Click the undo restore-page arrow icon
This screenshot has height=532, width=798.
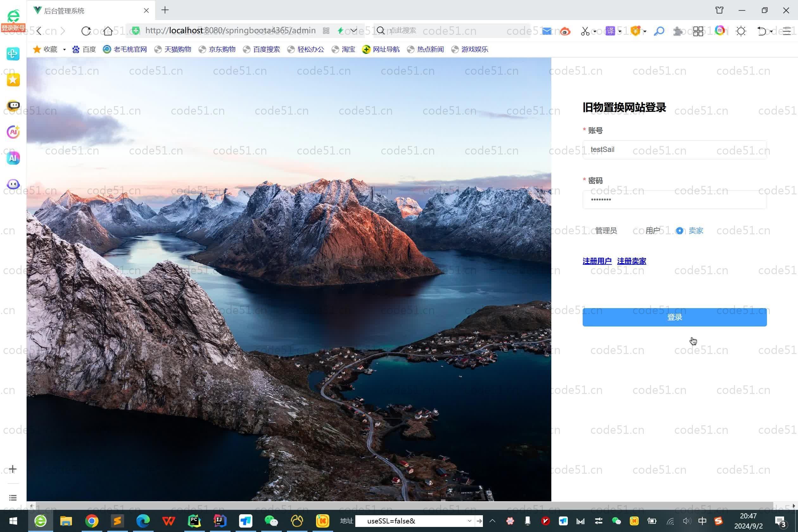click(x=762, y=31)
